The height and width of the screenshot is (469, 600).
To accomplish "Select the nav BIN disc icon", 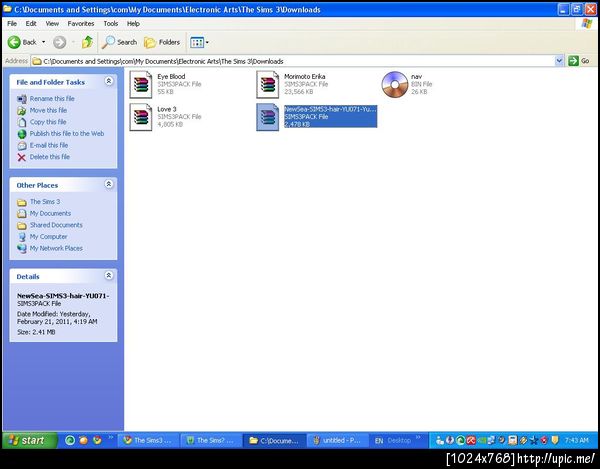I will 395,85.
